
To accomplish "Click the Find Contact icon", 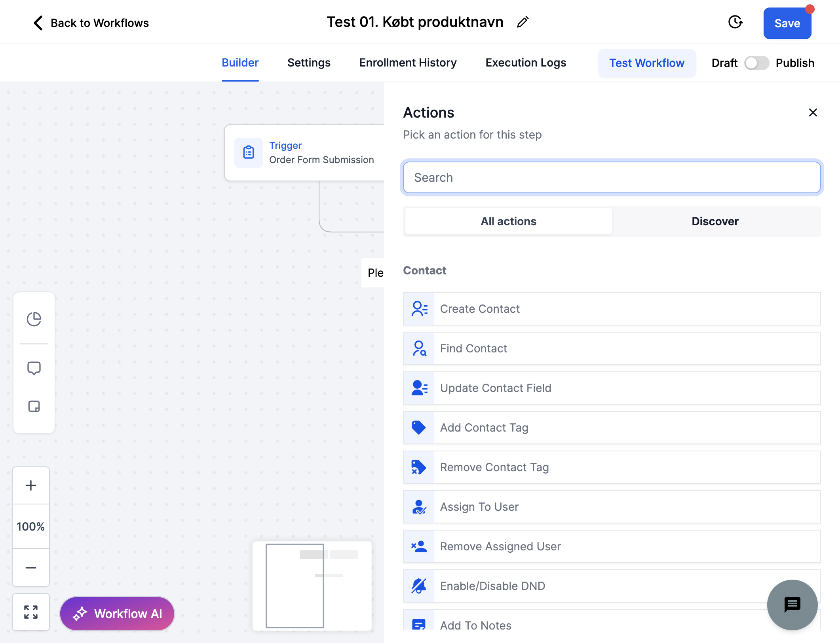I will [419, 348].
